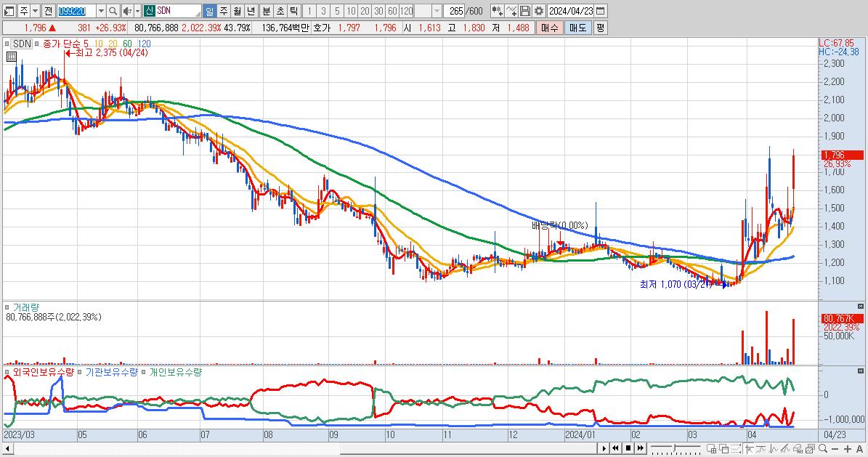The height and width of the screenshot is (457, 868).
Task: Fast-forward the chart replay
Action: click(641, 448)
